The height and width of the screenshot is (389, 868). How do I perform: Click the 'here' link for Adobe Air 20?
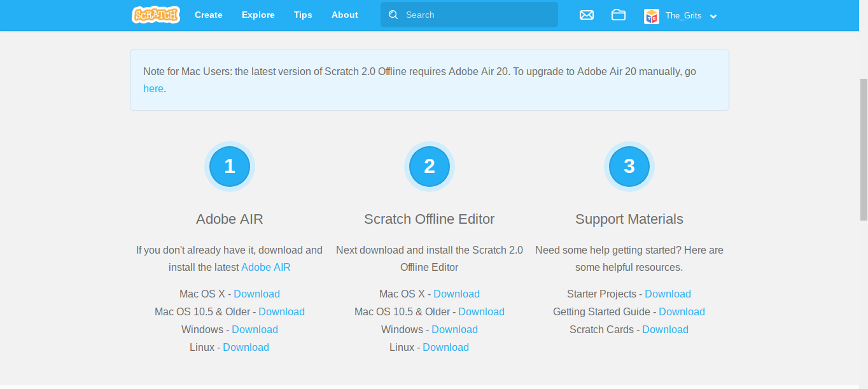click(153, 88)
